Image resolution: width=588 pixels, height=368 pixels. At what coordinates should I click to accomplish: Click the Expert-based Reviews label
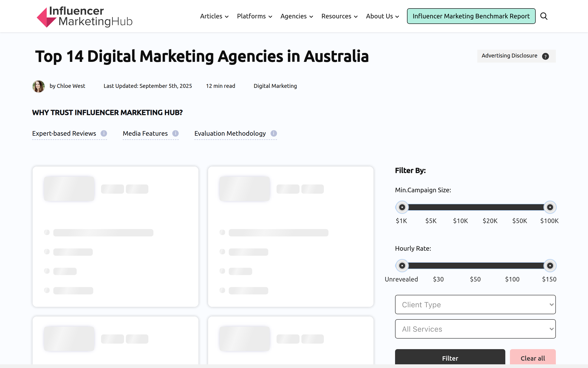pyautogui.click(x=64, y=133)
